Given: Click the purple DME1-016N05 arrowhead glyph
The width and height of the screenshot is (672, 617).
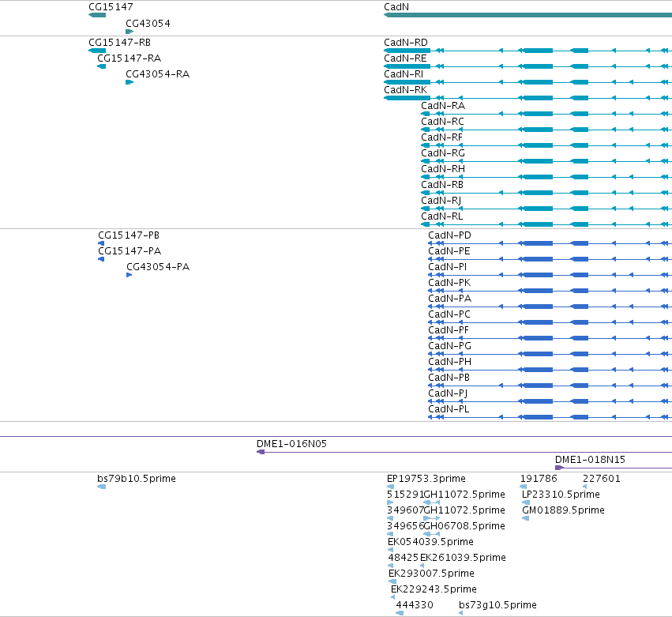Looking at the screenshot, I should point(261,452).
